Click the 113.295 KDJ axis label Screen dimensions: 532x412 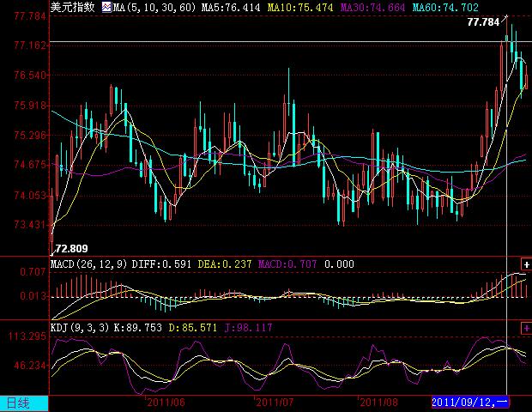pyautogui.click(x=27, y=336)
